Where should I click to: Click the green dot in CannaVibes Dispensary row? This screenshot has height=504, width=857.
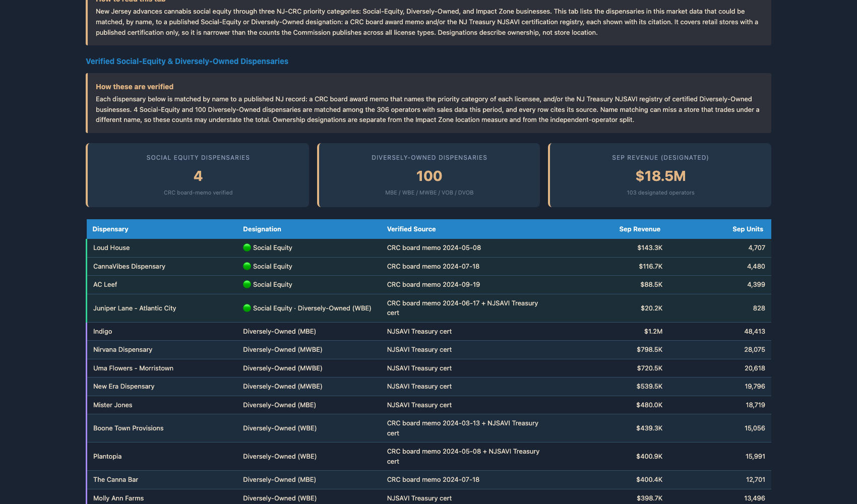[247, 266]
